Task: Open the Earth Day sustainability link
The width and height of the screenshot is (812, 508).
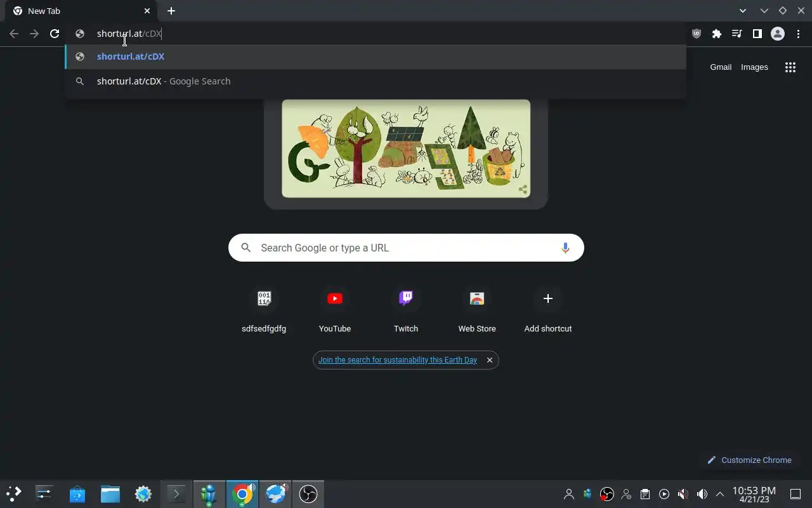Action: 398,360
